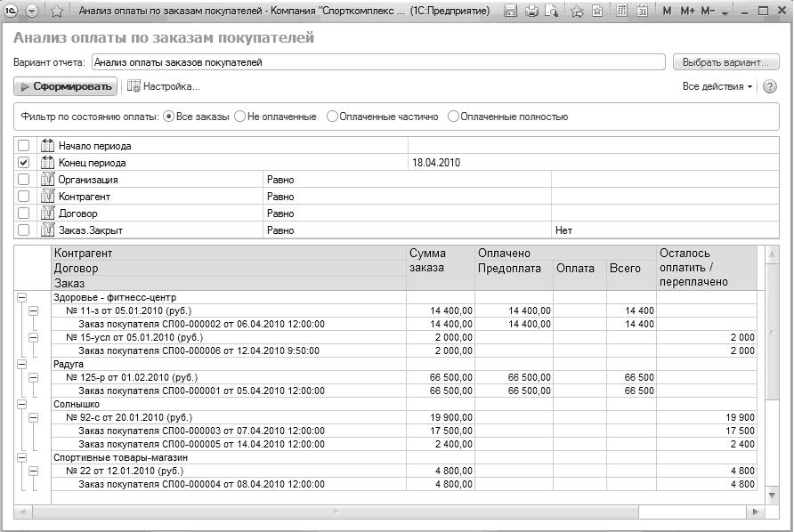Viewport: 794px width, 532px height.
Task: Click the Выбрать вариант... button
Action: click(x=725, y=62)
